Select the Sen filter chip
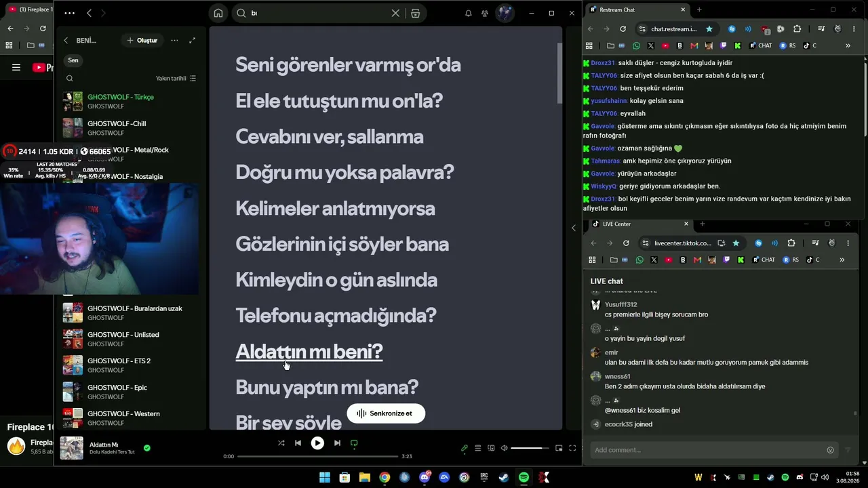Image resolution: width=868 pixels, height=488 pixels. click(73, 60)
